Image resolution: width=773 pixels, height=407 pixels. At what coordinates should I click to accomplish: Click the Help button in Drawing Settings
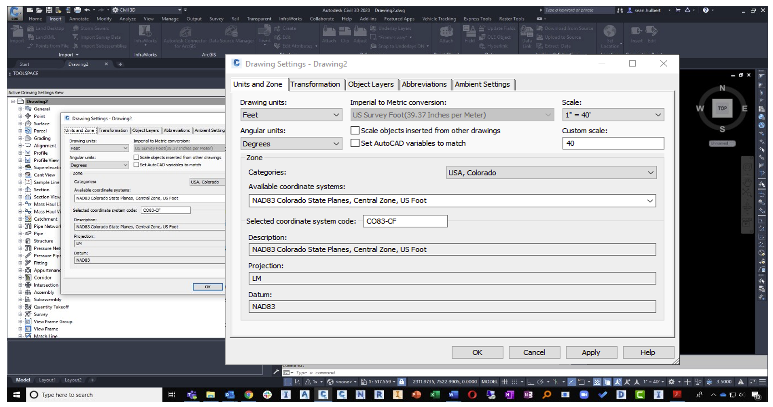coord(648,352)
